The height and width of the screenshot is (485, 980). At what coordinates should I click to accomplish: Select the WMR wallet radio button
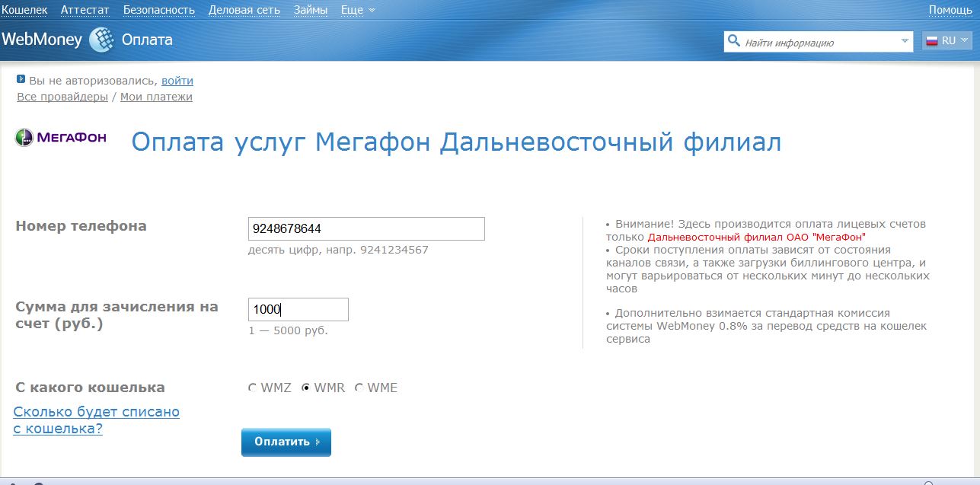[x=306, y=388]
